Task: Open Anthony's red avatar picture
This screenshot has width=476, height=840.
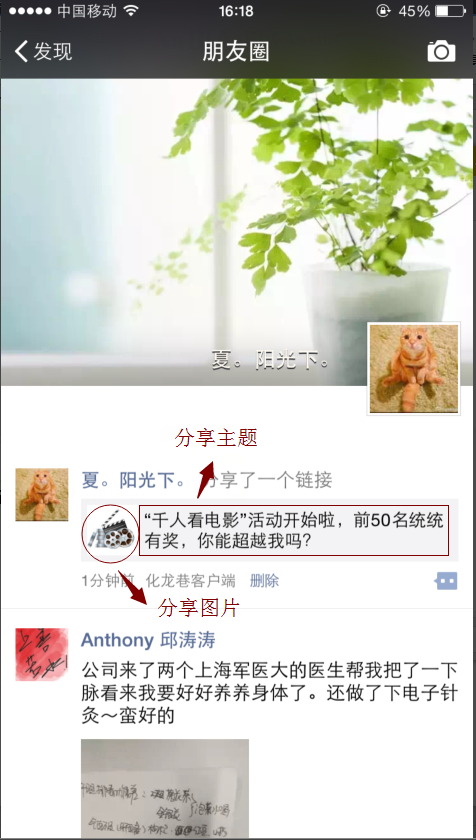Action: tap(42, 654)
